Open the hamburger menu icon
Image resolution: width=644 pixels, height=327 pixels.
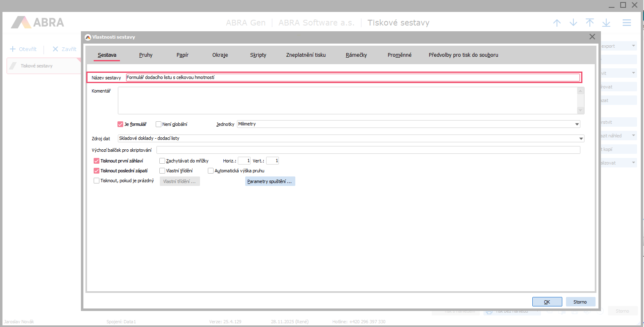pos(627,23)
